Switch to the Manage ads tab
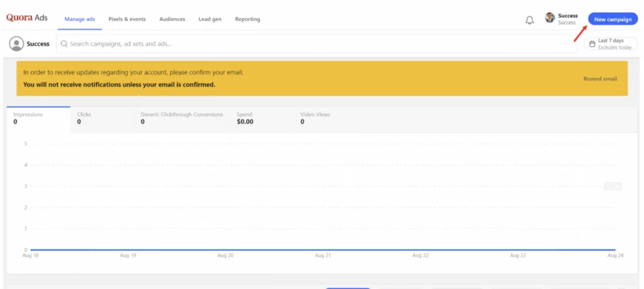 click(80, 19)
